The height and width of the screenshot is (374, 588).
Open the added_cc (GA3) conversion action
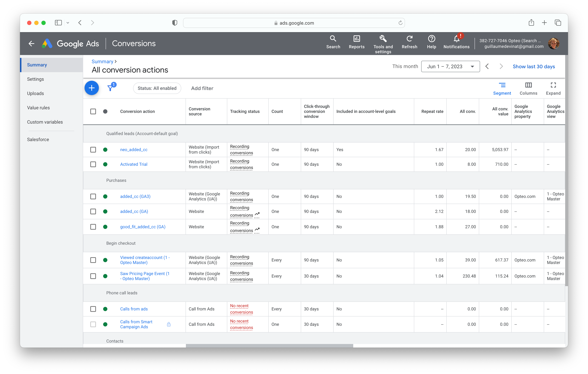[x=135, y=196]
